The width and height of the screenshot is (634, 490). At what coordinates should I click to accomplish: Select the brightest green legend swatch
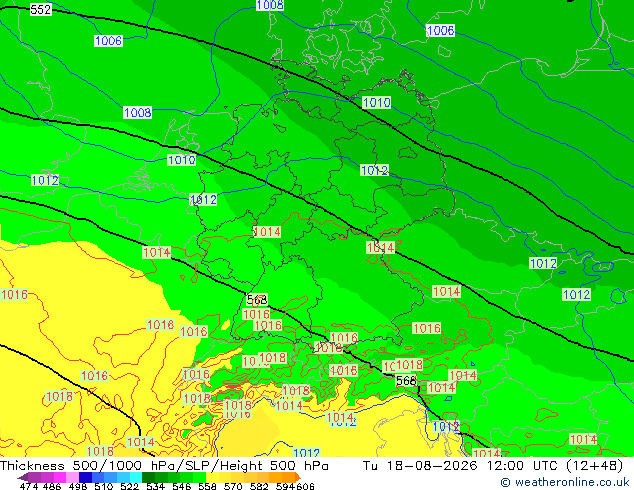(199, 477)
